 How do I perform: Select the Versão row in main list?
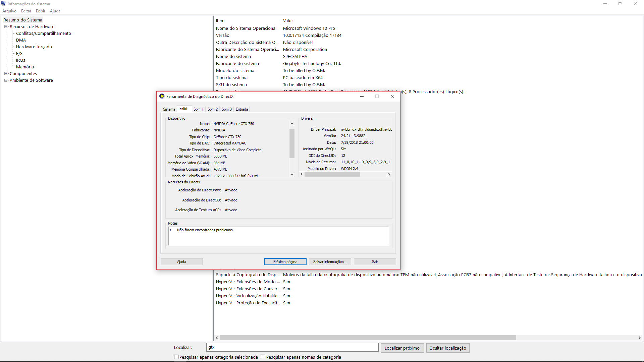point(428,35)
